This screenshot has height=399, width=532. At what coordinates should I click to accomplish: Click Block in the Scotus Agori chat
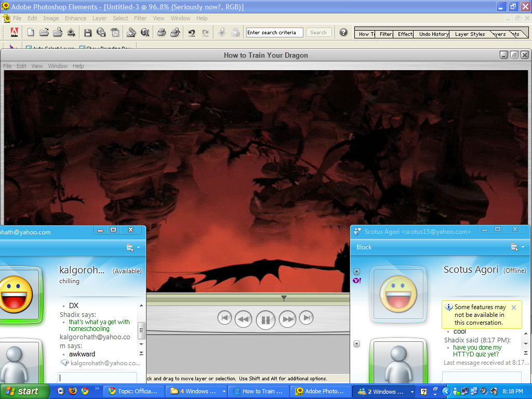(x=364, y=247)
